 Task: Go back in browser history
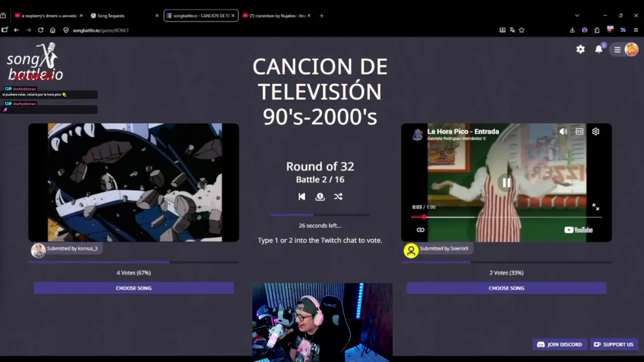17,30
